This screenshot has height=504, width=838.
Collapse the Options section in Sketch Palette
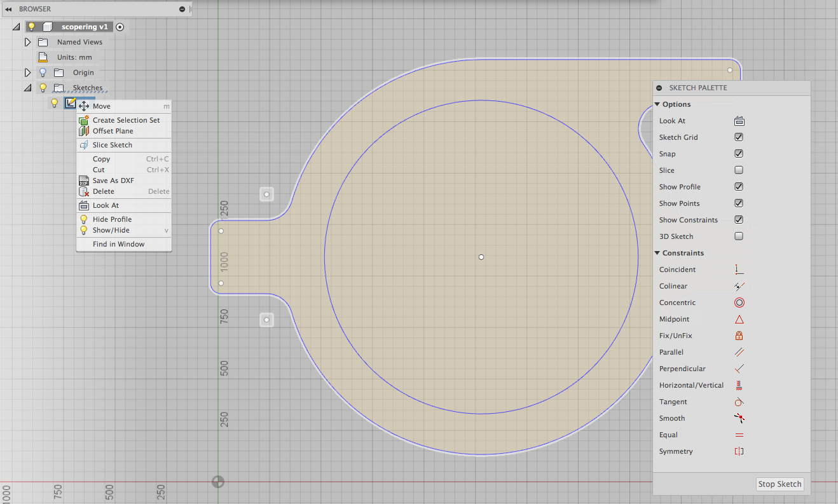pos(657,104)
